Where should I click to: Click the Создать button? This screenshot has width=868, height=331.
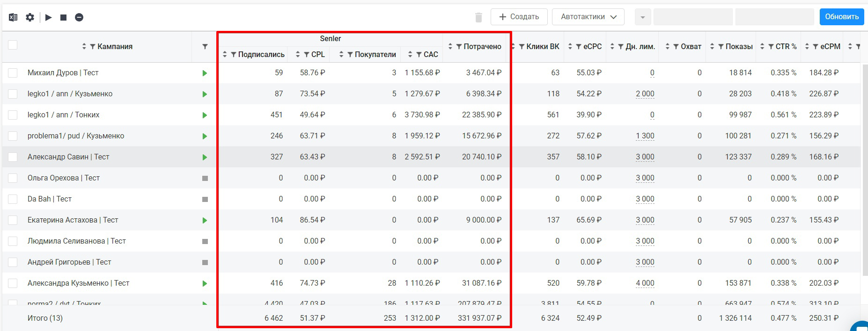point(519,17)
